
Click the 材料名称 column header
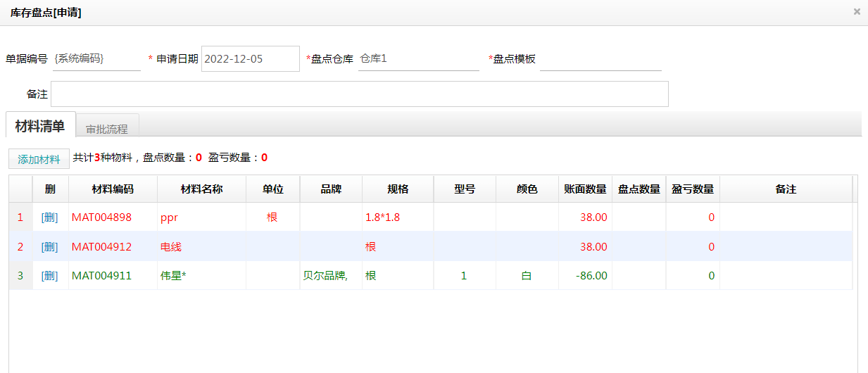(201, 189)
